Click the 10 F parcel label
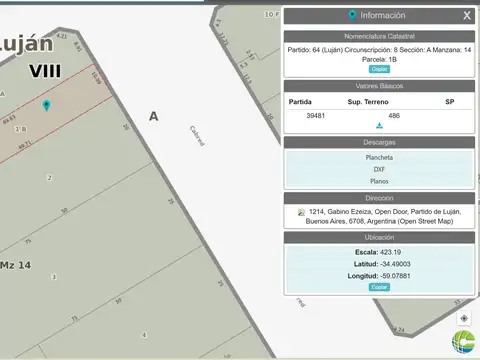 tap(272, 14)
